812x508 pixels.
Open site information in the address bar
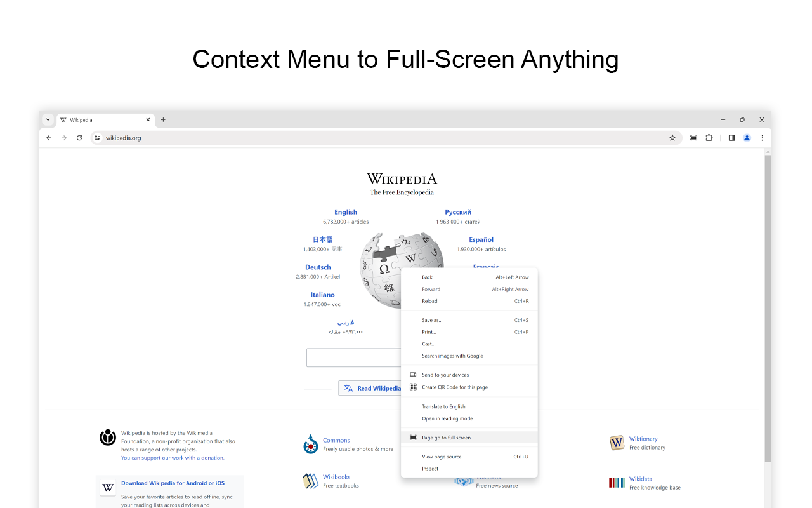click(97, 138)
